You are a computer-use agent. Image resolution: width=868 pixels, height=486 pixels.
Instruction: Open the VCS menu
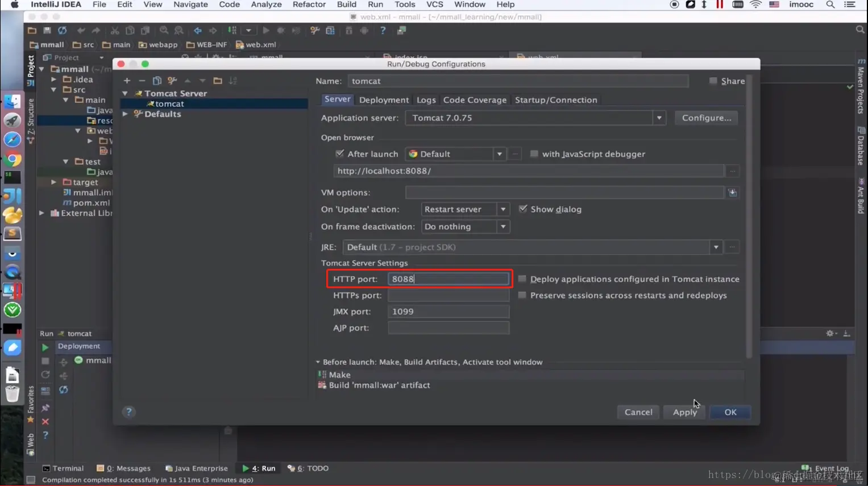click(435, 5)
